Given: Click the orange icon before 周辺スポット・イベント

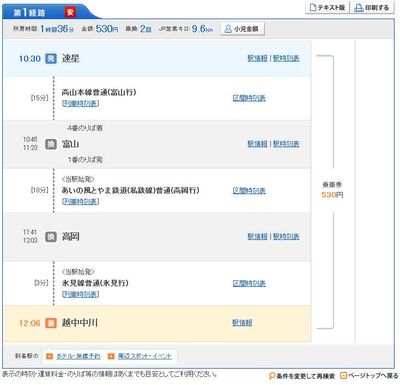Looking at the screenshot, I should 111,356.
